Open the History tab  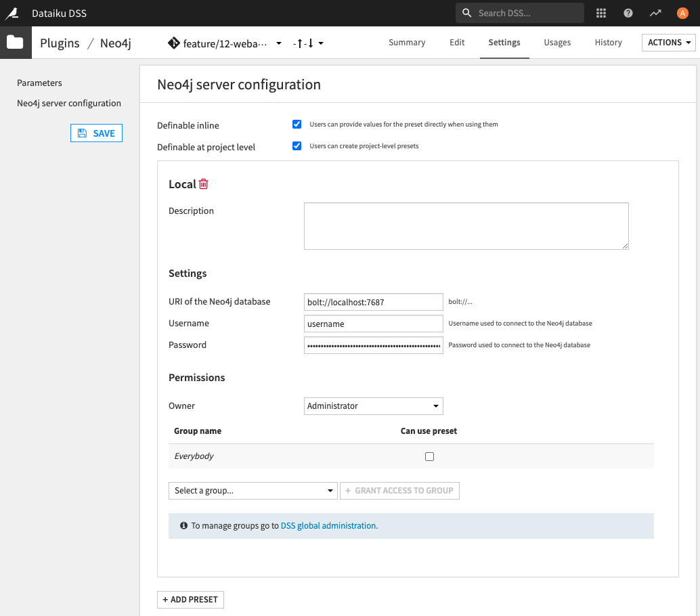(608, 43)
